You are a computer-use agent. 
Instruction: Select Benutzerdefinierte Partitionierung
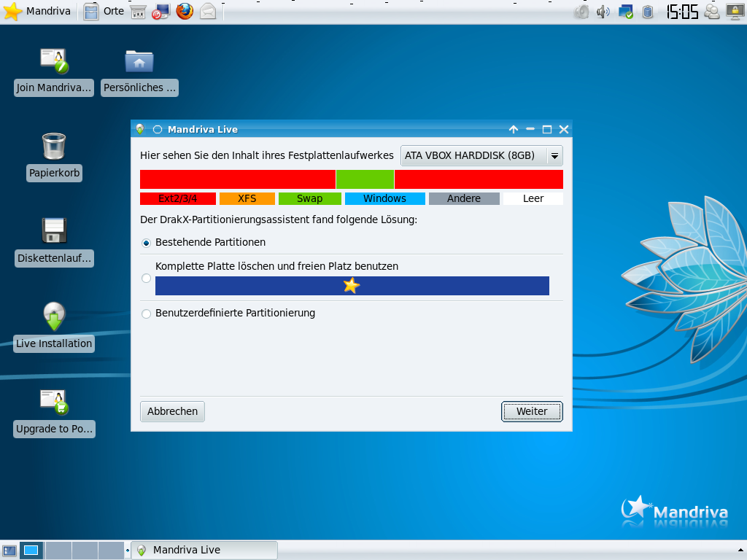pos(146,314)
